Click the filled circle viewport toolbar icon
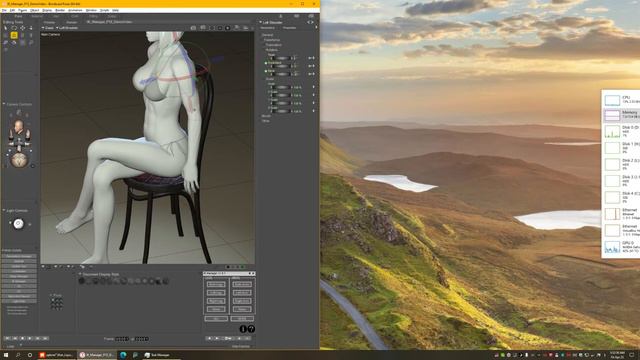640x360 pixels. tap(227, 28)
